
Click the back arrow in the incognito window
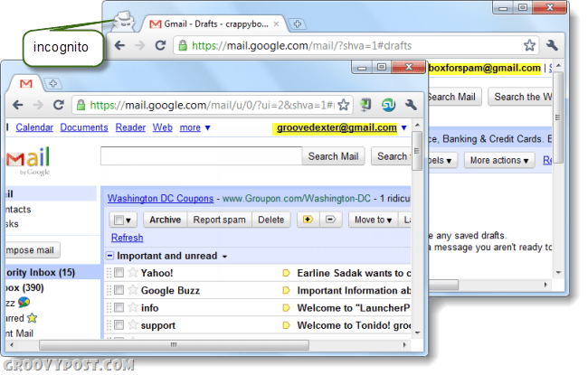pos(119,46)
